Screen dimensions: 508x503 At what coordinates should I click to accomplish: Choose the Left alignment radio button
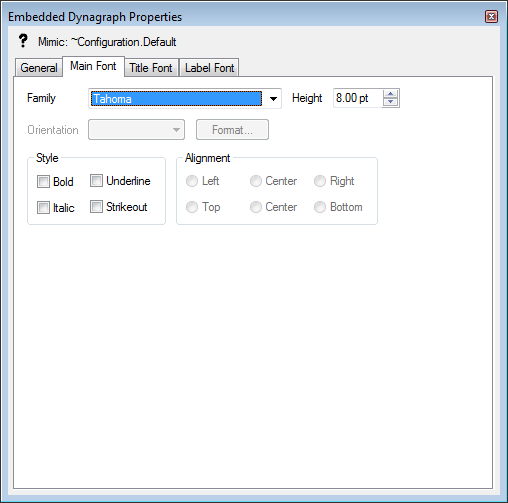(x=192, y=181)
